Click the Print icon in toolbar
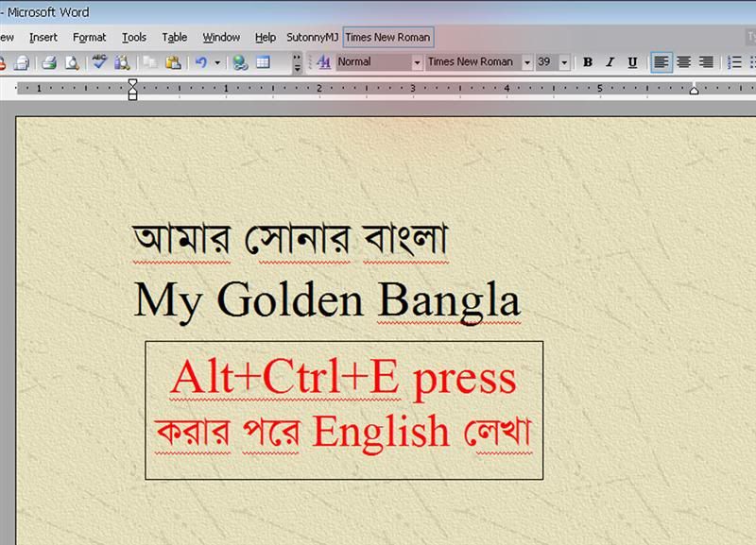 click(48, 62)
